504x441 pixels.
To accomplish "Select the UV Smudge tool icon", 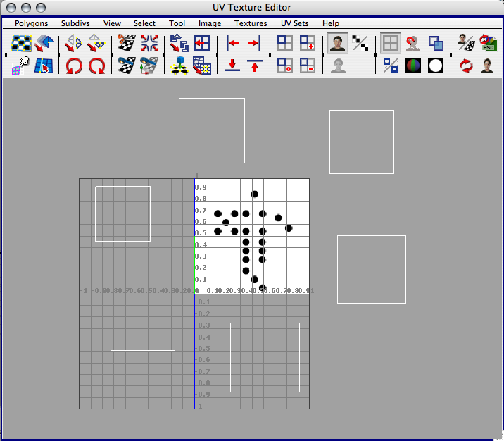I will pyautogui.click(x=20, y=66).
